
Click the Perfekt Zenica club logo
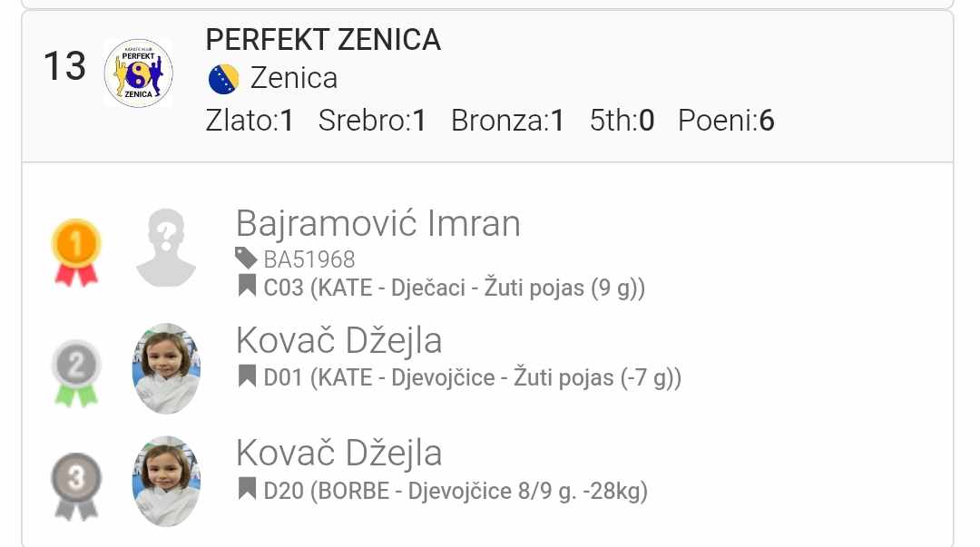(x=138, y=73)
